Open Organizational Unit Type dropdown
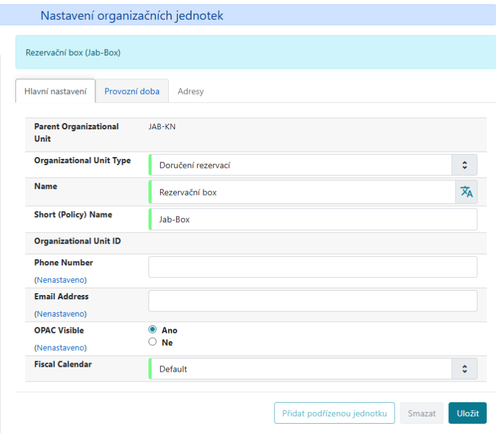Viewport: 504px width, 433px height. pyautogui.click(x=302, y=165)
